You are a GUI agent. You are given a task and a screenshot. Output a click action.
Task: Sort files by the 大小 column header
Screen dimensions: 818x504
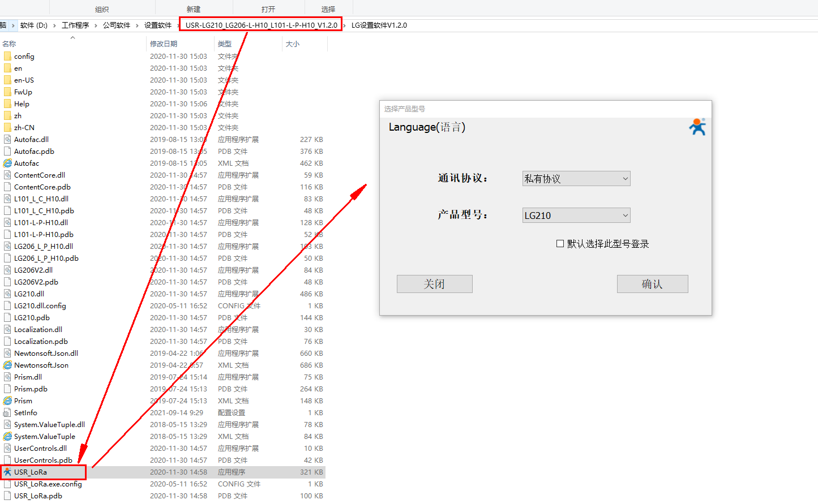(x=293, y=44)
